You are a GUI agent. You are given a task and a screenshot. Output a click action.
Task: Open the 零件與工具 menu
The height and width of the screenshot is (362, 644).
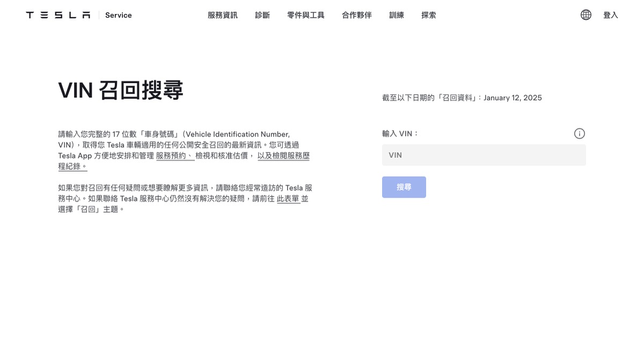click(306, 15)
